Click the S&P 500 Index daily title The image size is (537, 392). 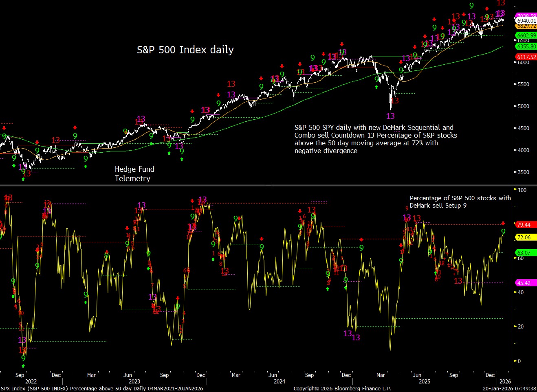[x=185, y=50]
